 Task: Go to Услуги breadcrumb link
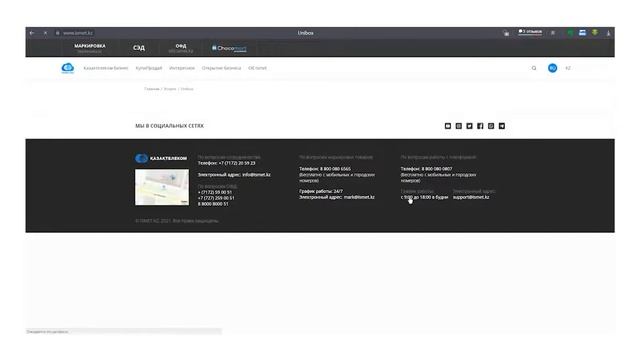coord(170,89)
